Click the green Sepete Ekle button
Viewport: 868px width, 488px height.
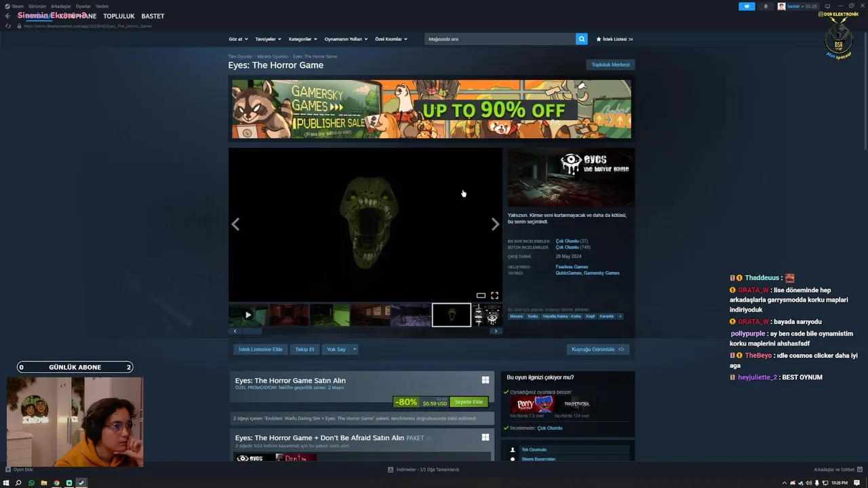click(469, 402)
